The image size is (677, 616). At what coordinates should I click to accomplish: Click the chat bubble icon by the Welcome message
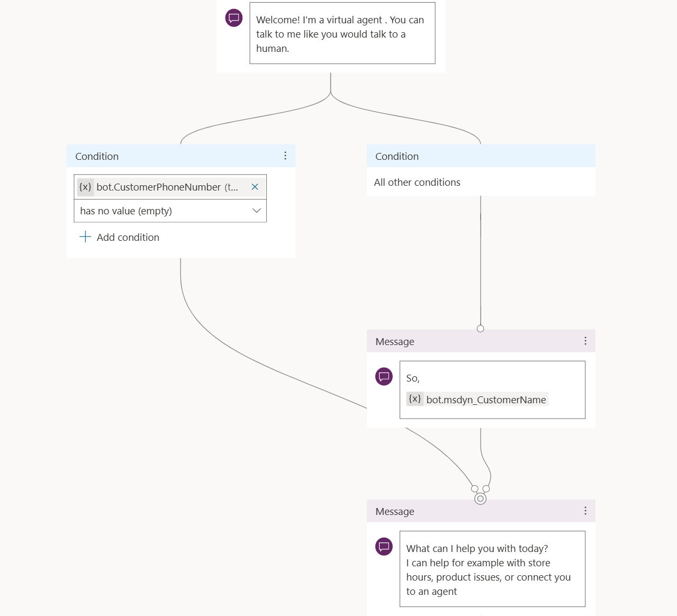[234, 18]
